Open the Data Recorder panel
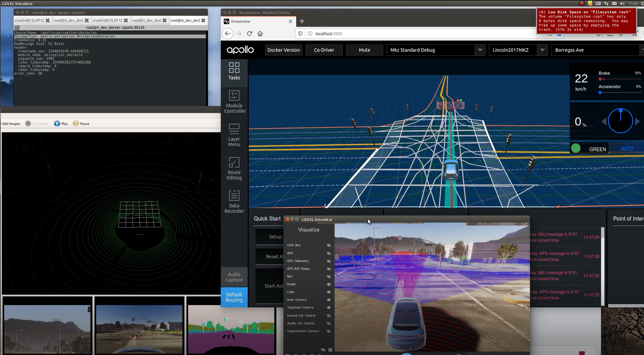The image size is (644, 355). [x=234, y=202]
